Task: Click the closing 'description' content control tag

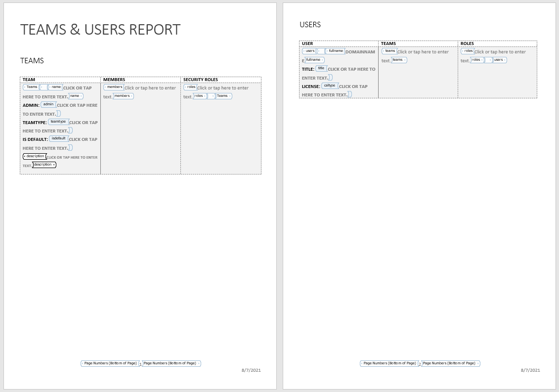Action: 44,165
